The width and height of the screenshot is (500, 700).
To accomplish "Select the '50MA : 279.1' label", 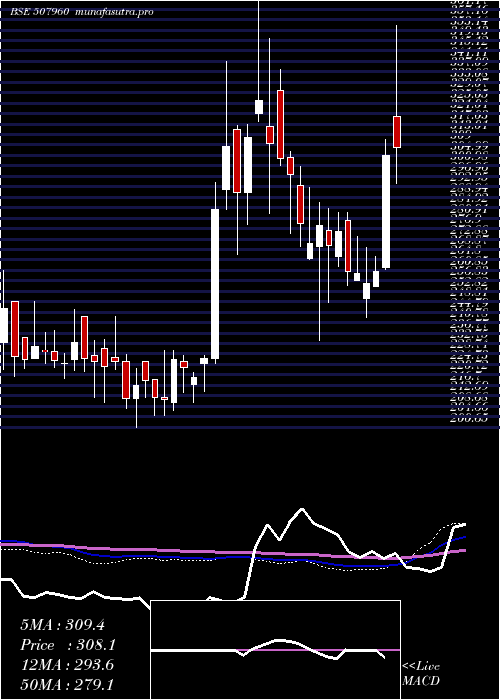I will 67,685.
